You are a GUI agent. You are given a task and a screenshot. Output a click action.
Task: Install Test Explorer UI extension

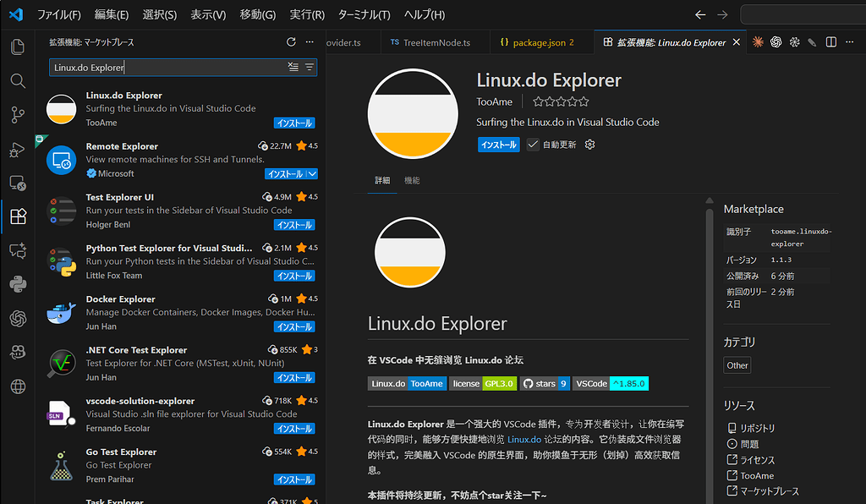click(x=294, y=225)
